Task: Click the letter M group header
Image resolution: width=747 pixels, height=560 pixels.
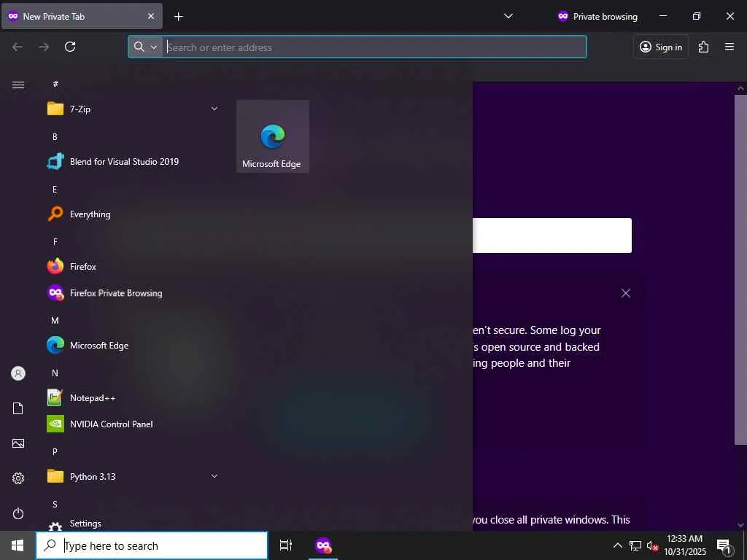Action: coord(55,321)
